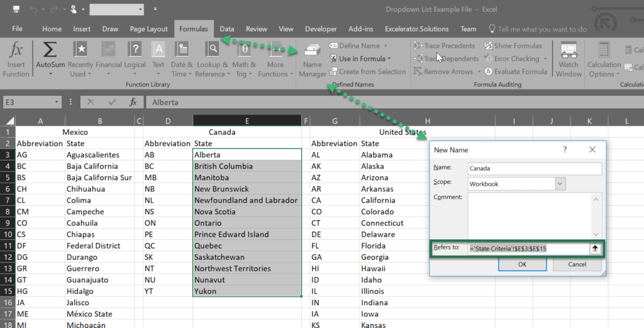Click formula bar fx insert function button
Screen dimensions: 644x328
(133, 103)
